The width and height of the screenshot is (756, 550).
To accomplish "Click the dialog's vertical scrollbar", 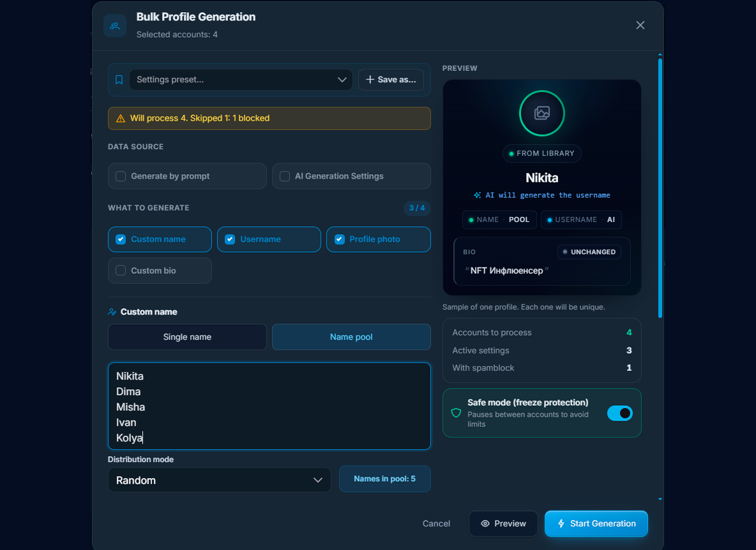I will click(x=660, y=188).
